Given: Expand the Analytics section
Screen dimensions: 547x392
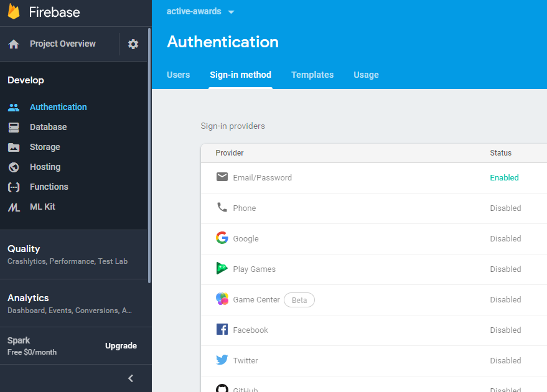Looking at the screenshot, I should pyautogui.click(x=28, y=298).
